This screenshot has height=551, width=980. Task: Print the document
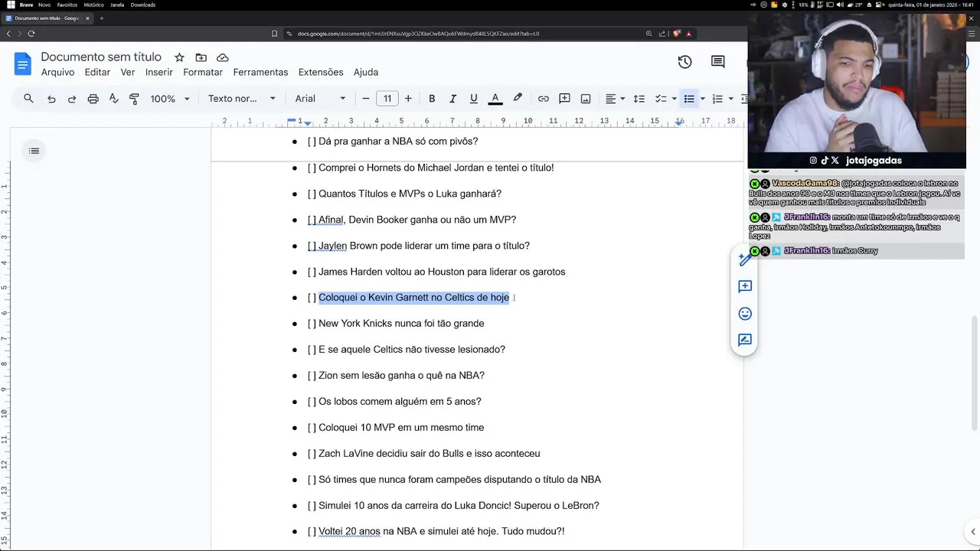click(x=93, y=99)
